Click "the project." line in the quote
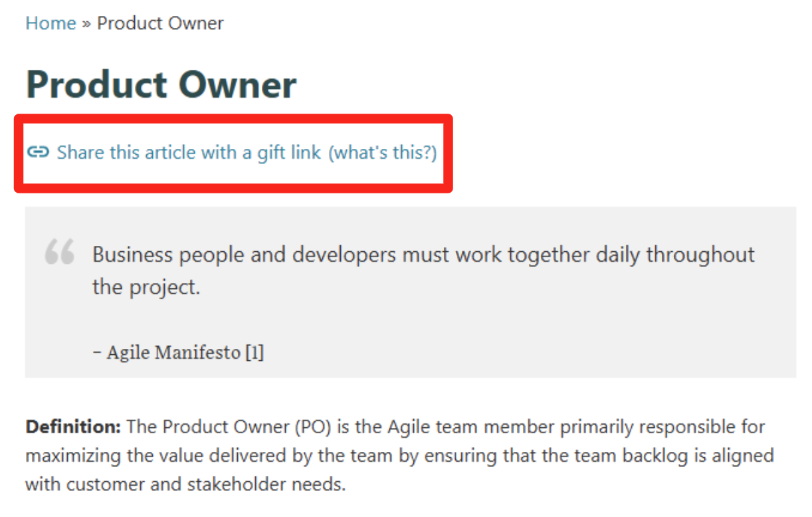The image size is (812, 517). click(x=146, y=288)
